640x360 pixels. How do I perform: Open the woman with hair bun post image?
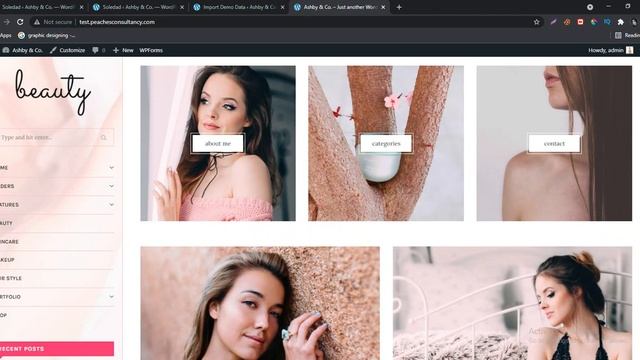click(512, 303)
